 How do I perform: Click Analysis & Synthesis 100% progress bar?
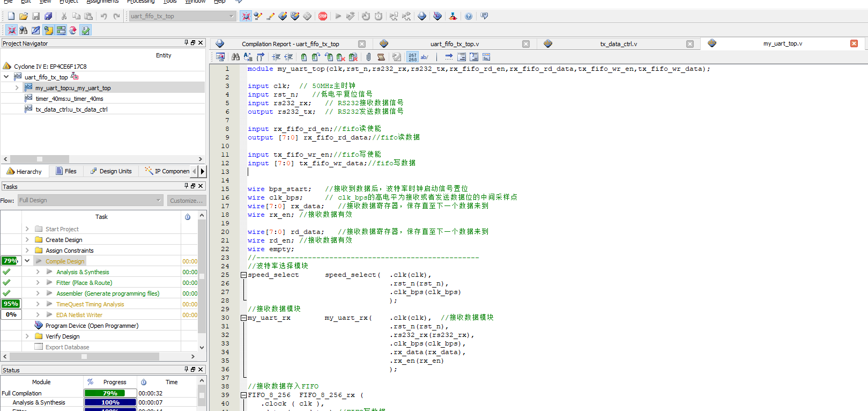110,402
